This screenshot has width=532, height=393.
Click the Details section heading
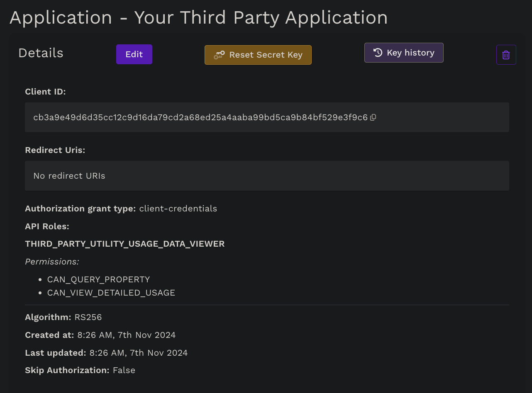[41, 53]
